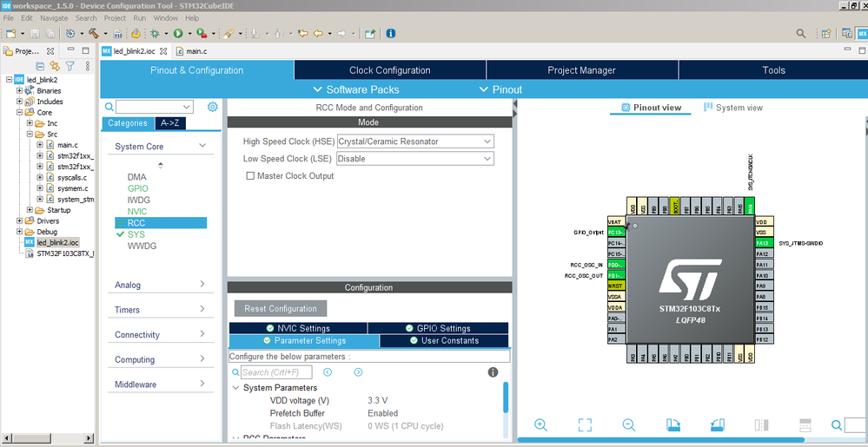
Task: Click the parameter Search (Ctrl+F) field
Action: (277, 372)
